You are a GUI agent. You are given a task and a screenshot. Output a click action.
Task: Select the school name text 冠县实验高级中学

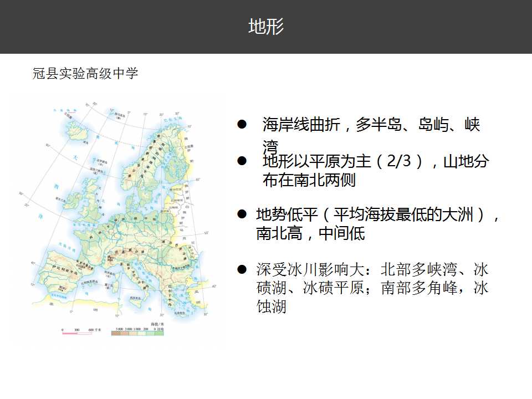click(85, 73)
